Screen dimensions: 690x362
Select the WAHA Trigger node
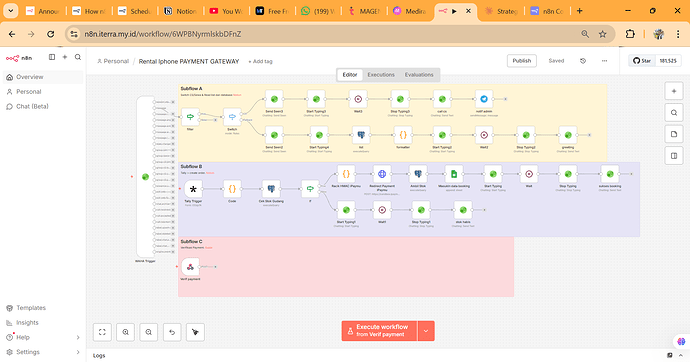pos(145,177)
